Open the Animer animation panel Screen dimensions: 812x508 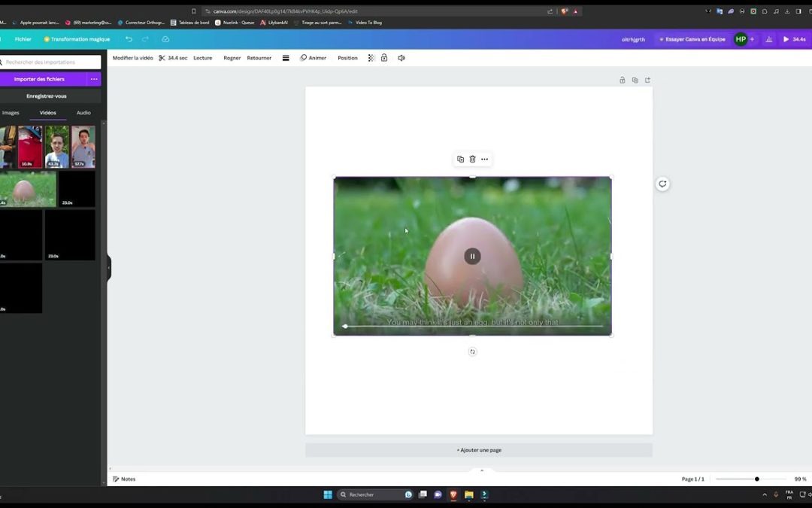(313, 58)
